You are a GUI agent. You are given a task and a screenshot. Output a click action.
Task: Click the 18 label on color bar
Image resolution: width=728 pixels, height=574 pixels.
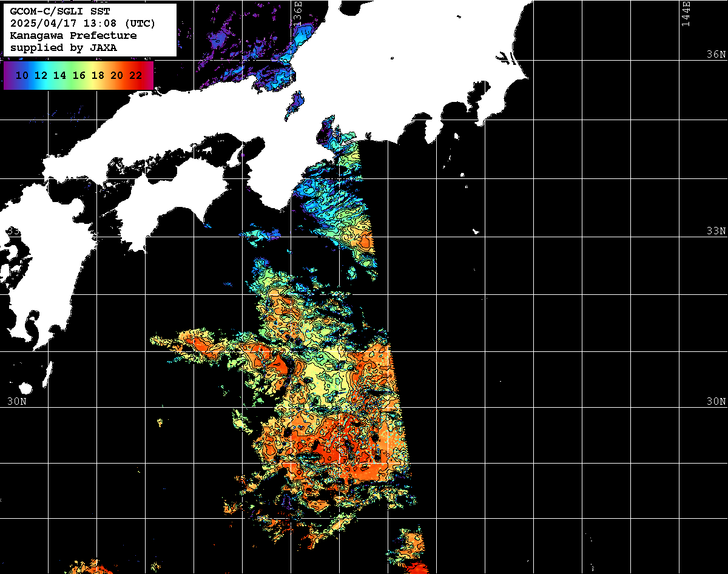pyautogui.click(x=98, y=75)
